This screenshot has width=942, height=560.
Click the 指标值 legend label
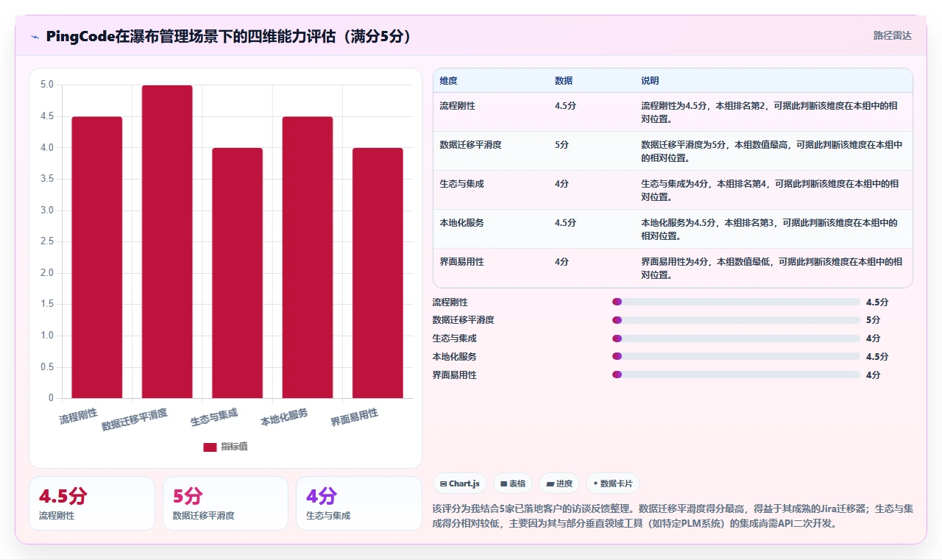(235, 447)
